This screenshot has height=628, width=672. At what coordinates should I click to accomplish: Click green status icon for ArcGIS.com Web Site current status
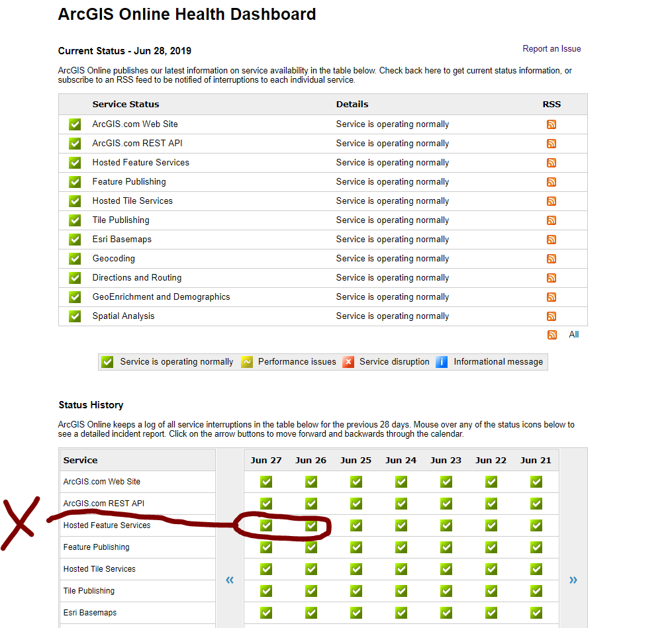75,124
